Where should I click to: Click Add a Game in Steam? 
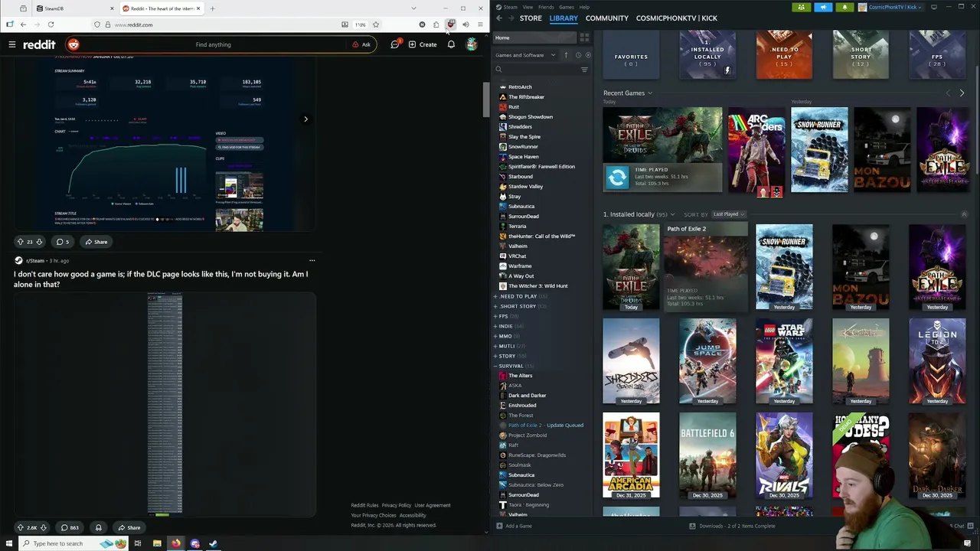tap(514, 526)
